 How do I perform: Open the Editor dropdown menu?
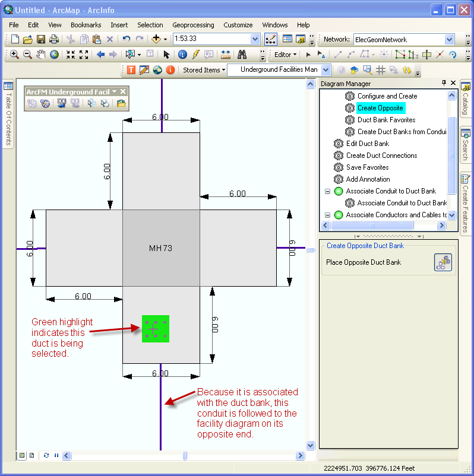pyautogui.click(x=285, y=55)
